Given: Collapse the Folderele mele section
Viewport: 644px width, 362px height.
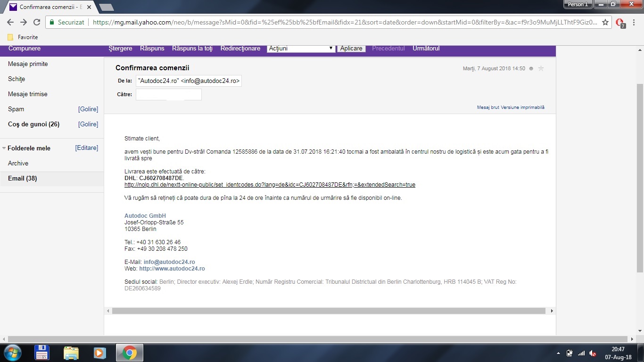Looking at the screenshot, I should (4, 148).
